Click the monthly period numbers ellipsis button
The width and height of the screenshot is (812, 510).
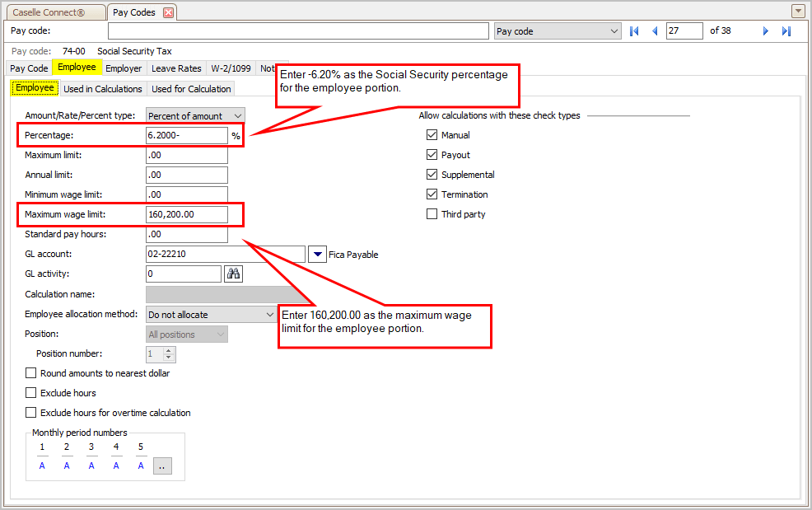click(162, 466)
